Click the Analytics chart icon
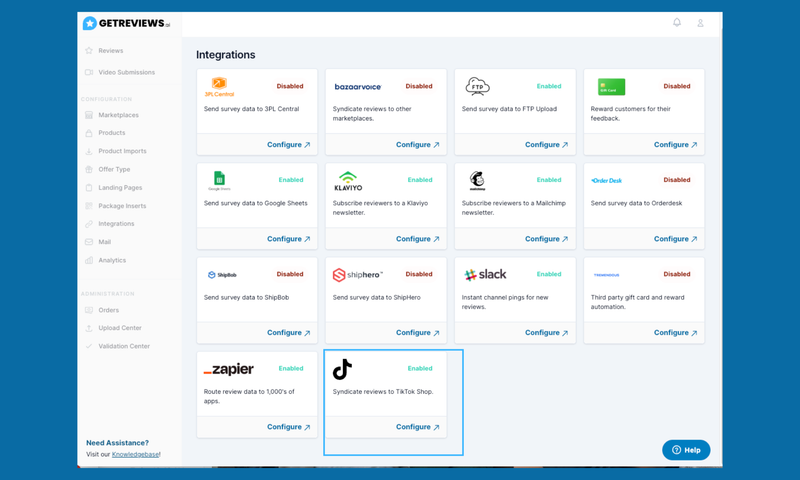The width and height of the screenshot is (800, 480). coord(89,260)
